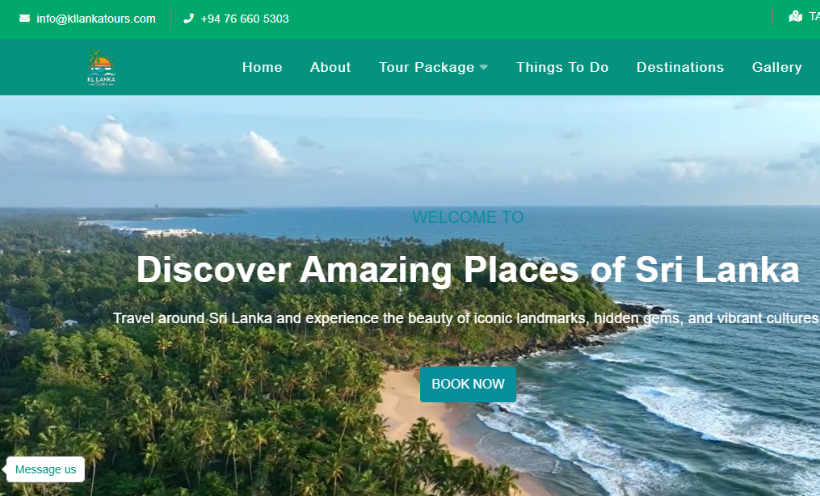The height and width of the screenshot is (496, 820).
Task: Navigate to the Gallery page
Action: pos(777,67)
